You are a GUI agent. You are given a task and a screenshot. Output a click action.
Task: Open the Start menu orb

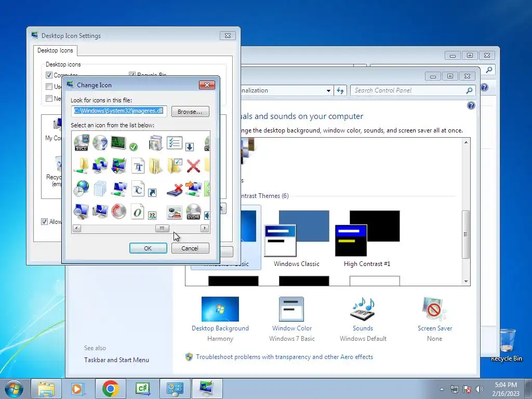coord(14,389)
